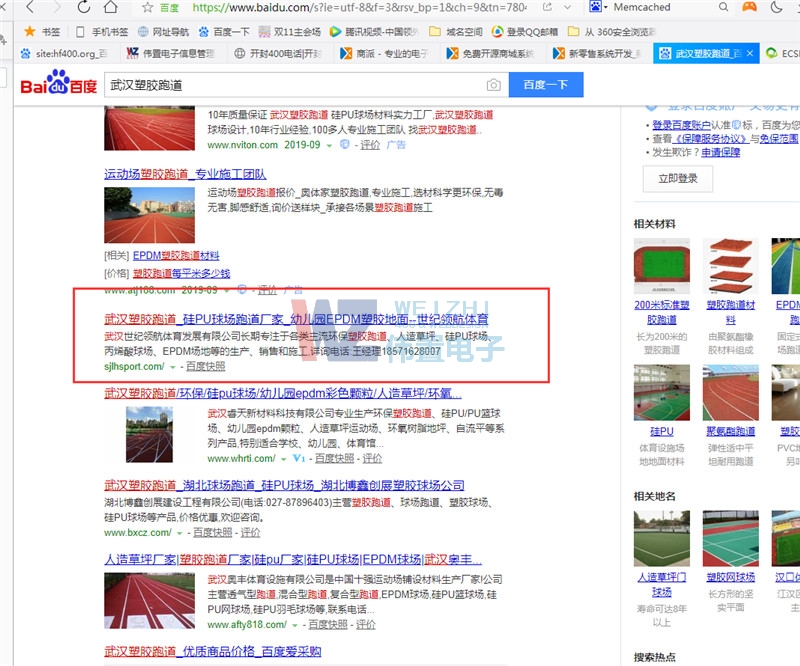The width and height of the screenshot is (800, 666).
Task: Switch to the 开封400电话 tab
Action: coord(286,53)
